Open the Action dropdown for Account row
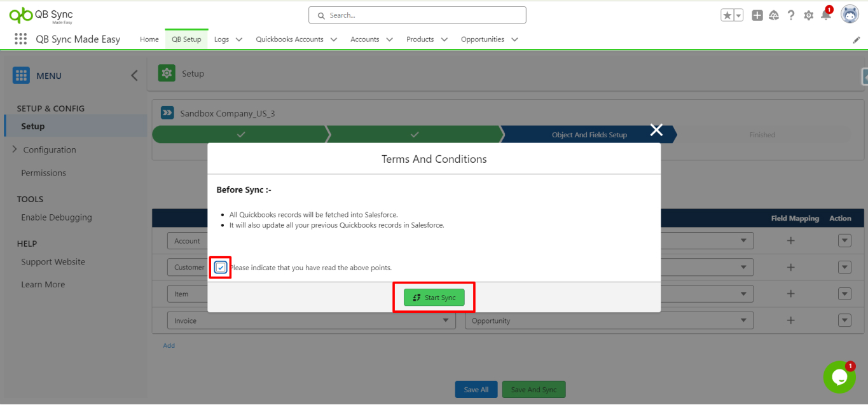Viewport: 868px width, 405px height. (844, 240)
